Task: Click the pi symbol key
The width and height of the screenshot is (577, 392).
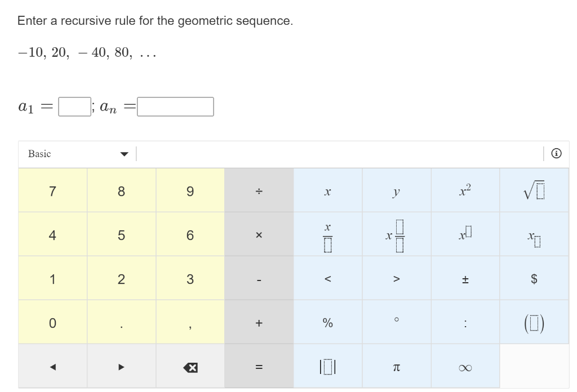Action: [x=396, y=366]
